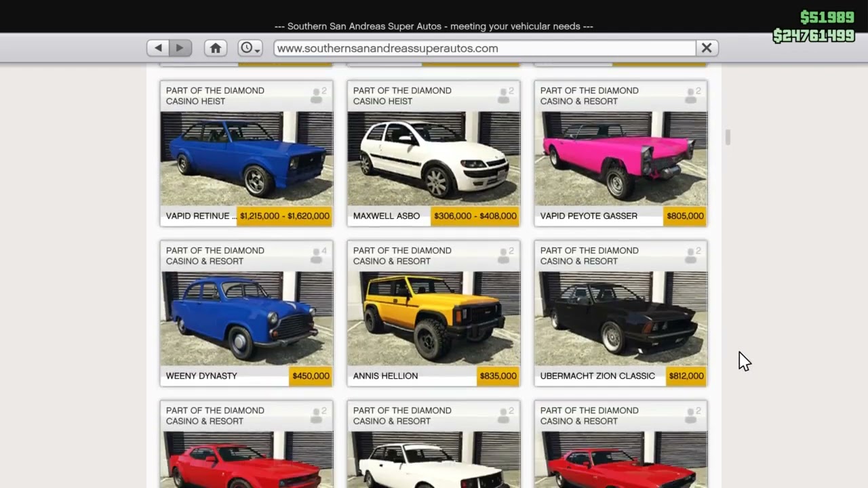Image resolution: width=868 pixels, height=488 pixels.
Task: Click 'Part of the Diamond Casino & Resort' on Dynasty card
Action: pos(215,256)
